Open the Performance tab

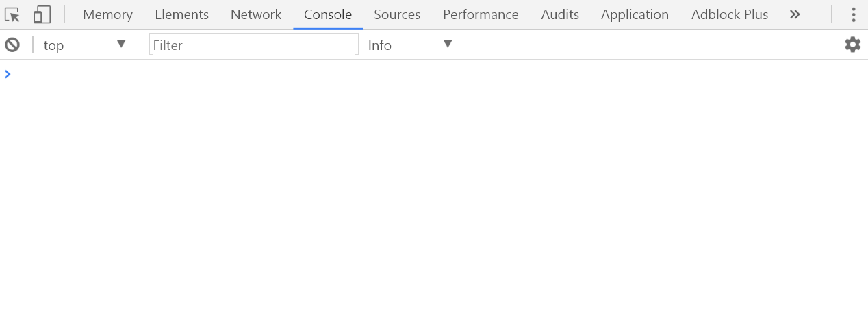[x=481, y=14]
